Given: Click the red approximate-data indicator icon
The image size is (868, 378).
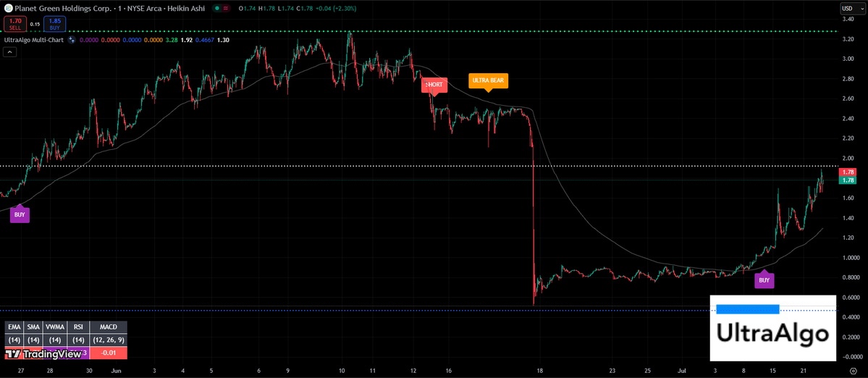Looking at the screenshot, I should point(227,9).
